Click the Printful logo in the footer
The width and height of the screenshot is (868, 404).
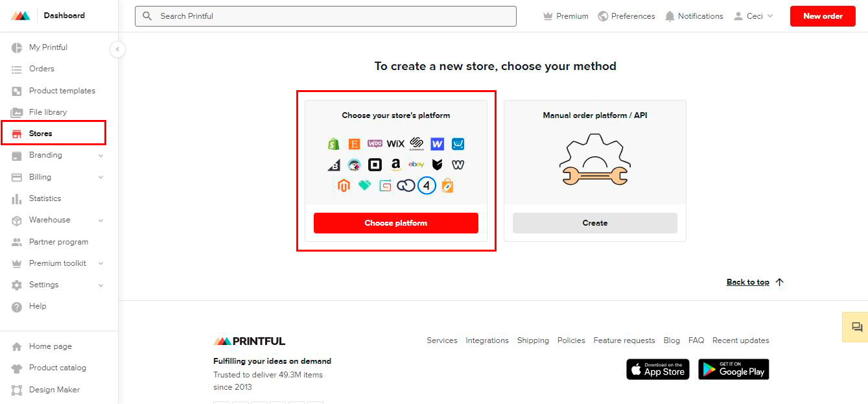click(249, 340)
